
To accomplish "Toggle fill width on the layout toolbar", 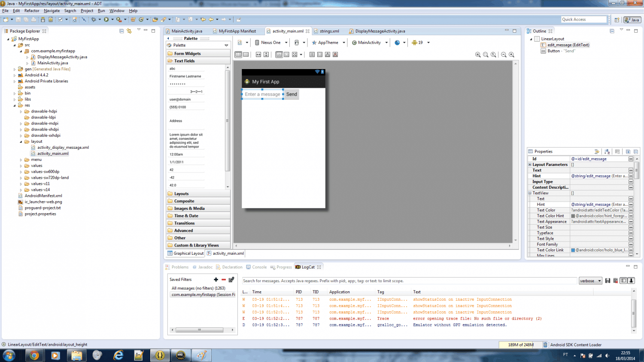I will (258, 54).
